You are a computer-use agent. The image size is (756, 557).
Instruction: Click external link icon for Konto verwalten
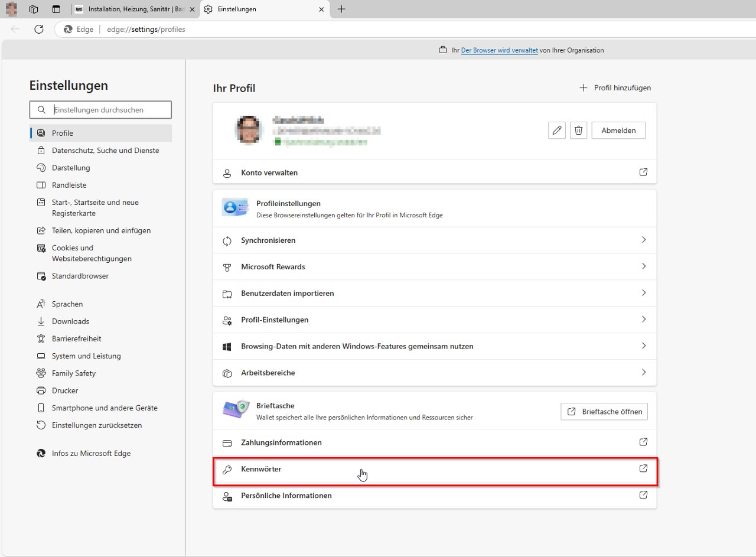coord(643,172)
